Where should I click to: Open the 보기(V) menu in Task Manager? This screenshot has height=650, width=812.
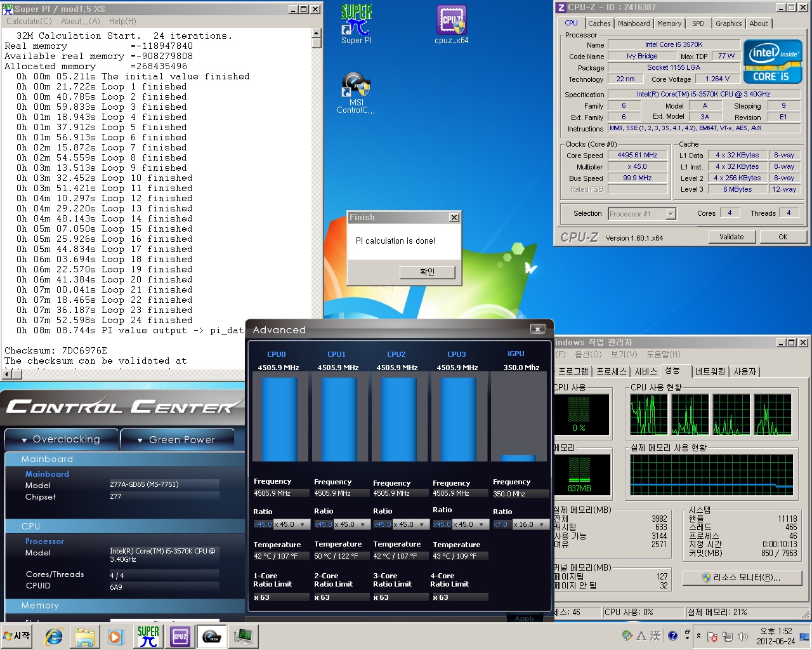point(624,354)
